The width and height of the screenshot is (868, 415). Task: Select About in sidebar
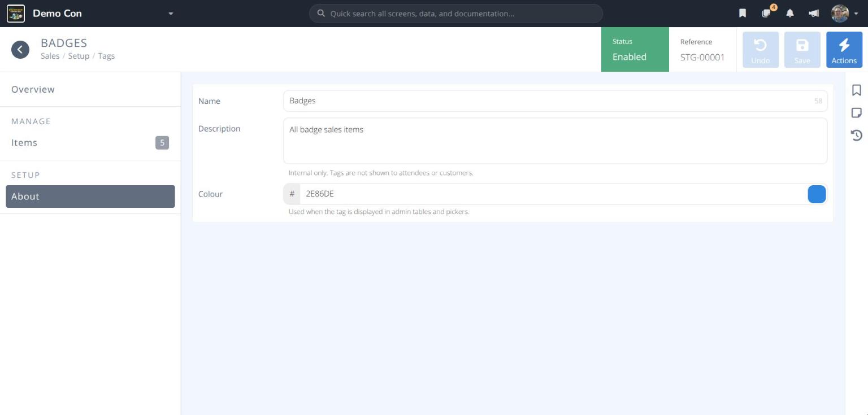(x=90, y=196)
